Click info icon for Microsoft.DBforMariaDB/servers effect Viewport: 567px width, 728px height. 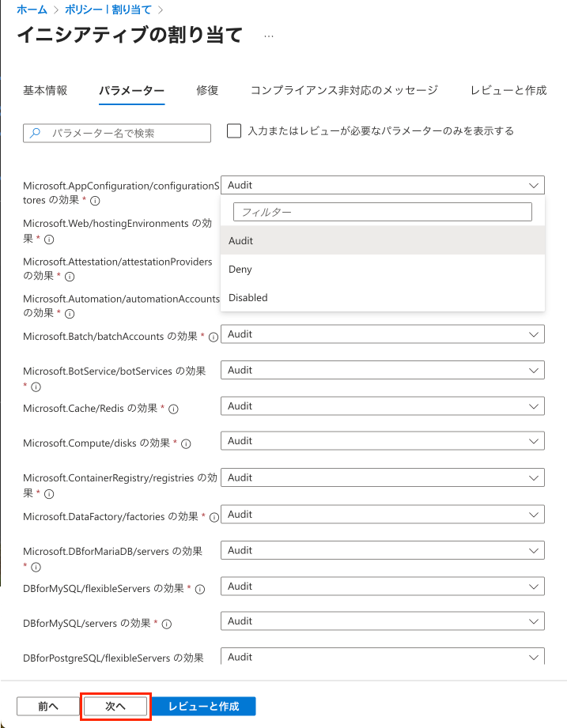(x=36, y=567)
